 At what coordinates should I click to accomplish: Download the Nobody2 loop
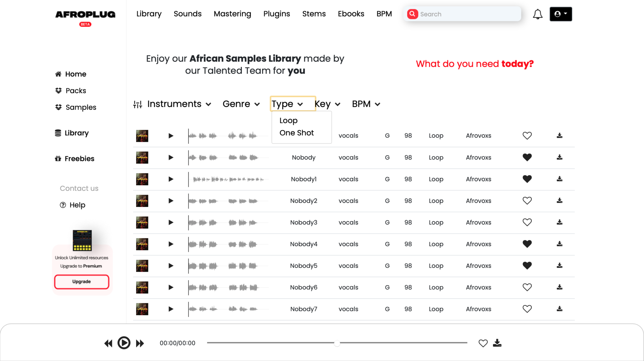point(559,201)
